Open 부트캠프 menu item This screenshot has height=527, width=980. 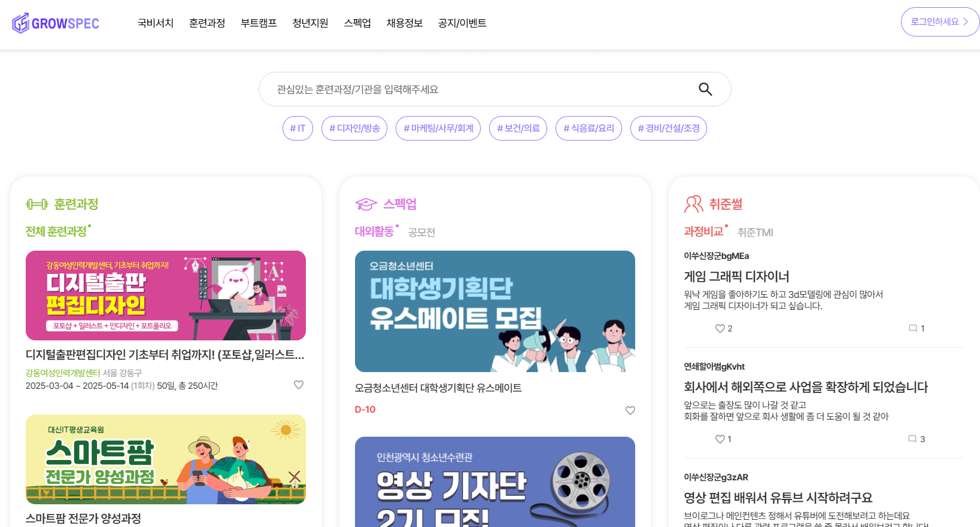pyautogui.click(x=259, y=23)
